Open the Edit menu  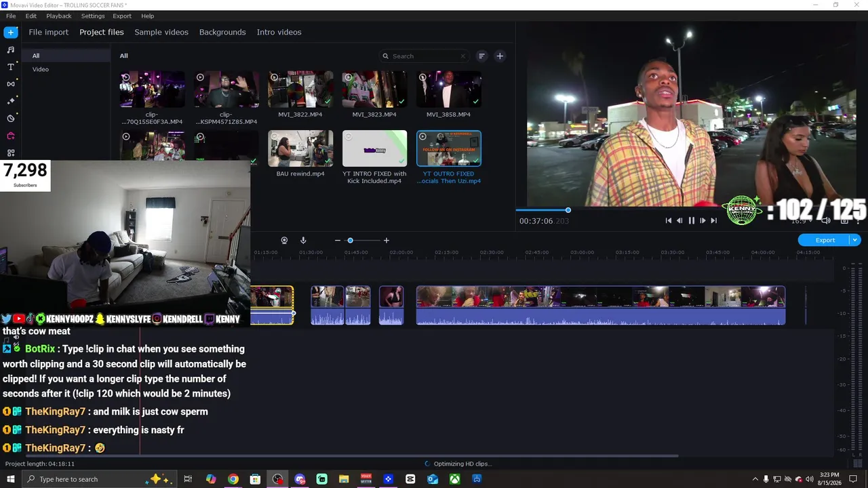click(31, 16)
